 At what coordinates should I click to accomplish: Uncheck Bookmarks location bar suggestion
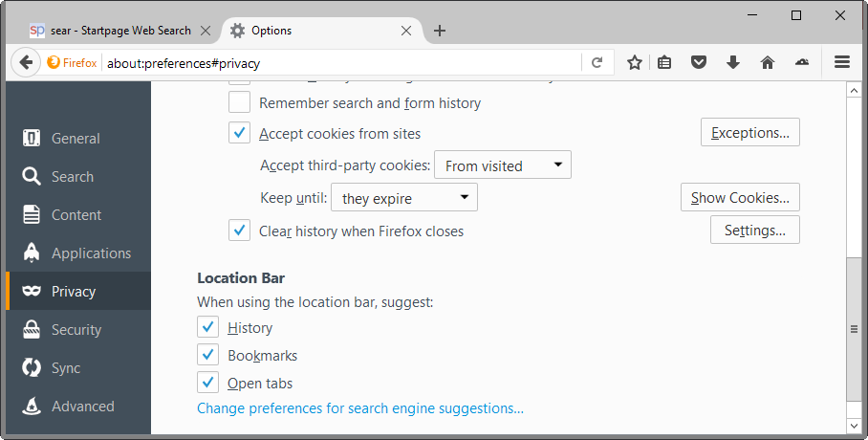click(x=207, y=355)
